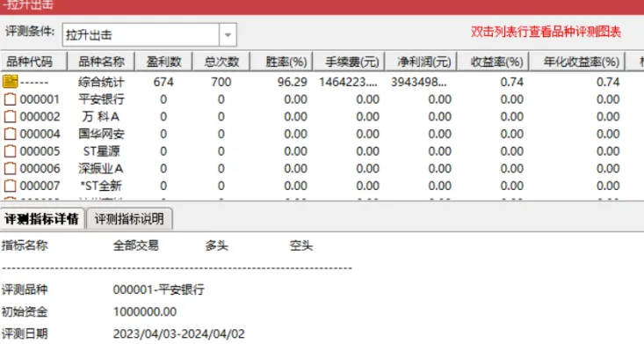This screenshot has height=344, width=644.
Task: Sort by 手续费(元) column header
Action: click(x=349, y=62)
